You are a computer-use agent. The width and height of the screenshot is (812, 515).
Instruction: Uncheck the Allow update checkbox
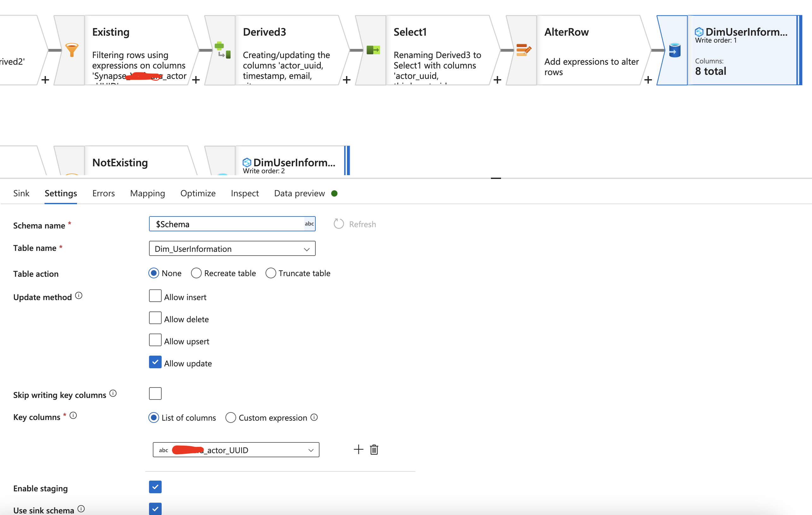tap(155, 362)
